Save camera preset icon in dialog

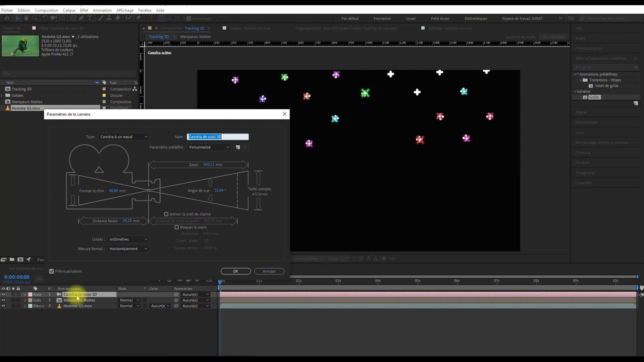point(238,147)
